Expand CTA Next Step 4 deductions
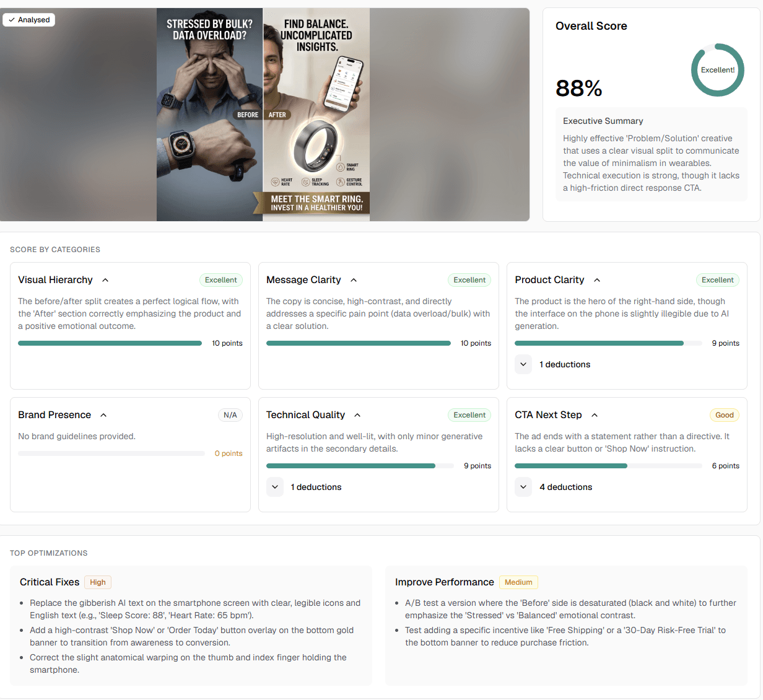 coord(523,487)
